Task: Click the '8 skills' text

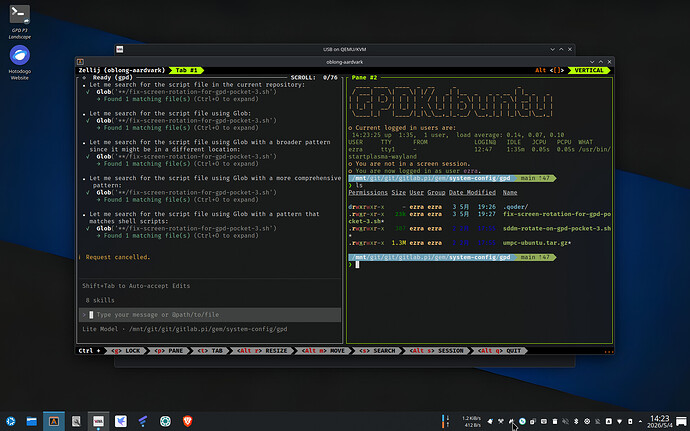Action: 100,300
